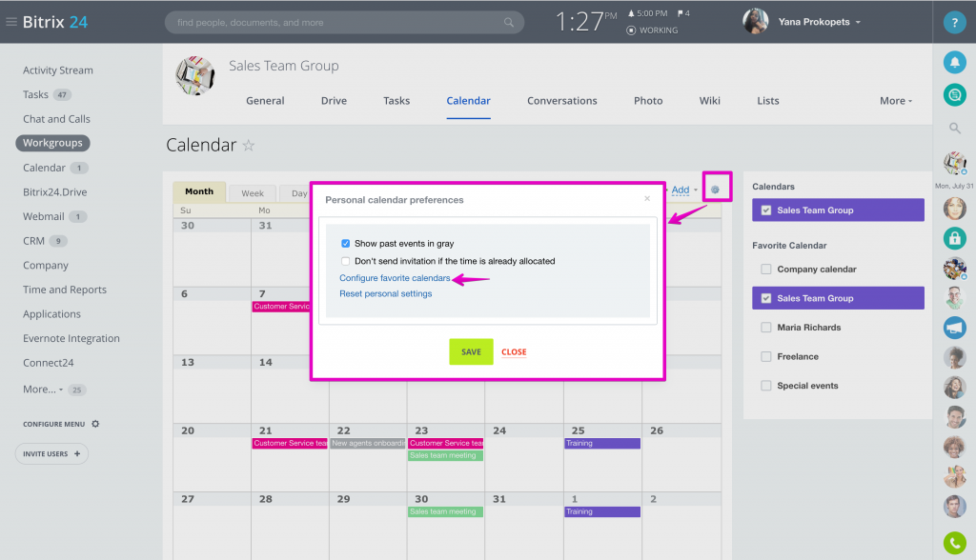Image resolution: width=976 pixels, height=560 pixels.
Task: Open Chat and Calls menu item
Action: [56, 119]
